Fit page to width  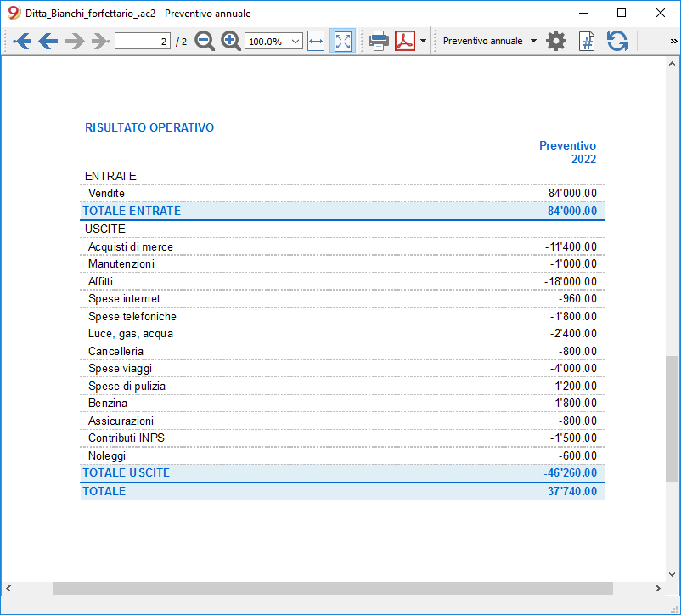tap(316, 42)
